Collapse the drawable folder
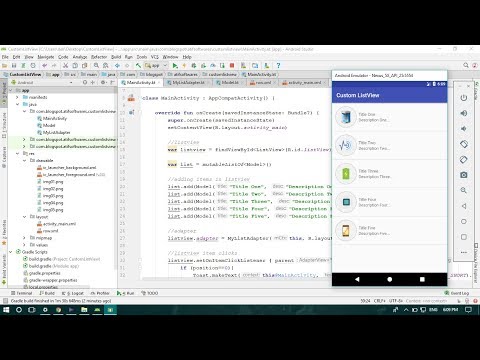The height and width of the screenshot is (360, 480). pyautogui.click(x=24, y=161)
